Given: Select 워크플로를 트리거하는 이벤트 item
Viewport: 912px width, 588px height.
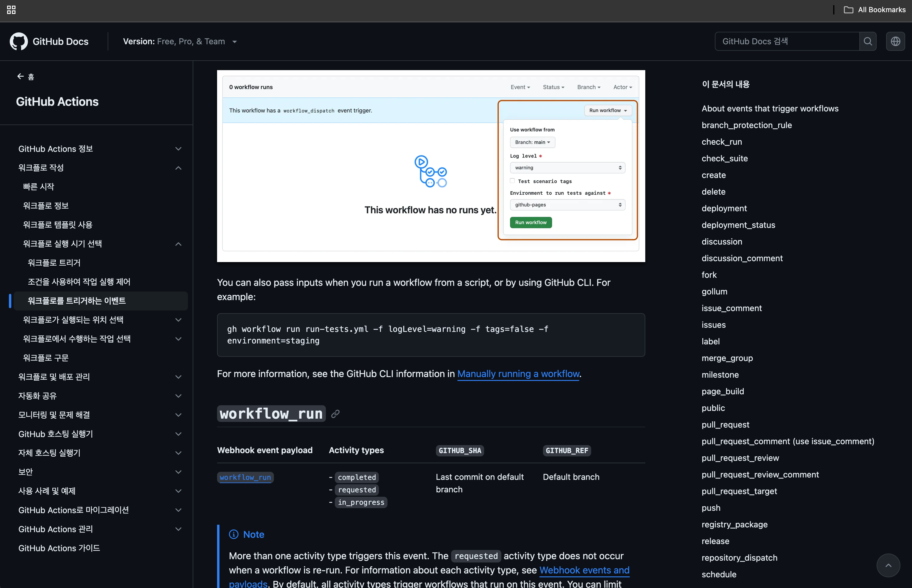Looking at the screenshot, I should pos(101,301).
